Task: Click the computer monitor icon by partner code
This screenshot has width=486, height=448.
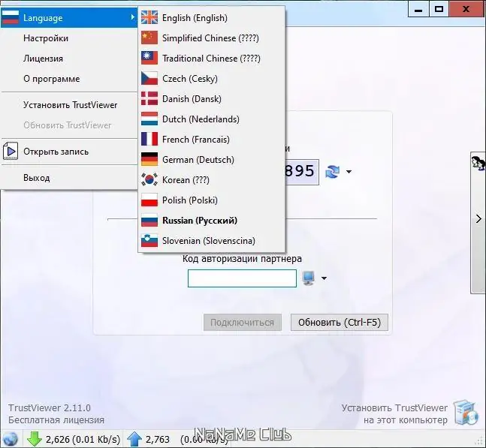Action: coord(309,278)
